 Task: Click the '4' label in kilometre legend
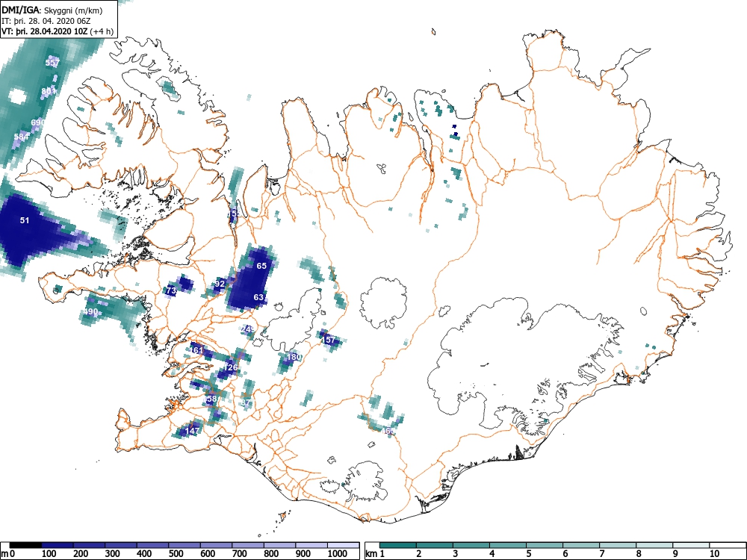click(x=492, y=554)
